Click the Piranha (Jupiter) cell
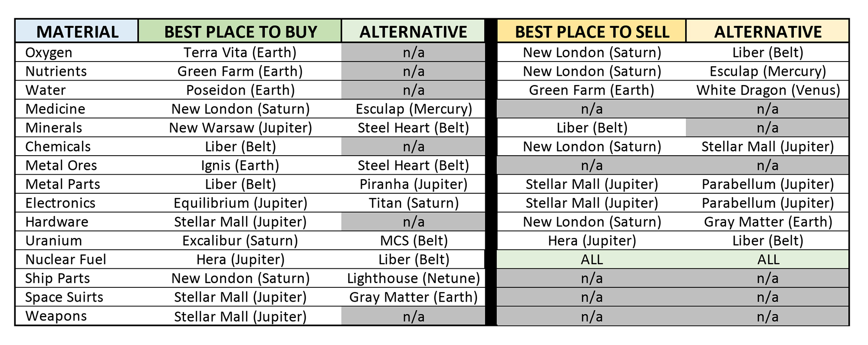 coord(414,184)
